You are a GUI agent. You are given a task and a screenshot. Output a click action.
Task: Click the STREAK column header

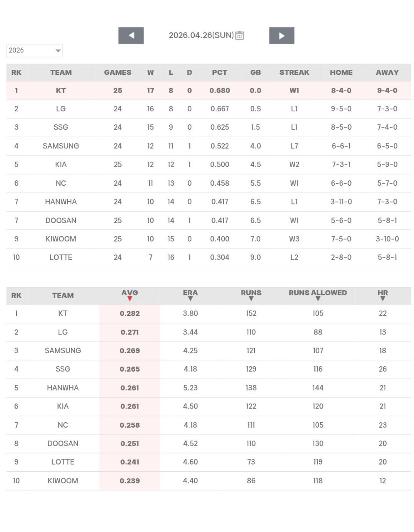click(x=294, y=72)
